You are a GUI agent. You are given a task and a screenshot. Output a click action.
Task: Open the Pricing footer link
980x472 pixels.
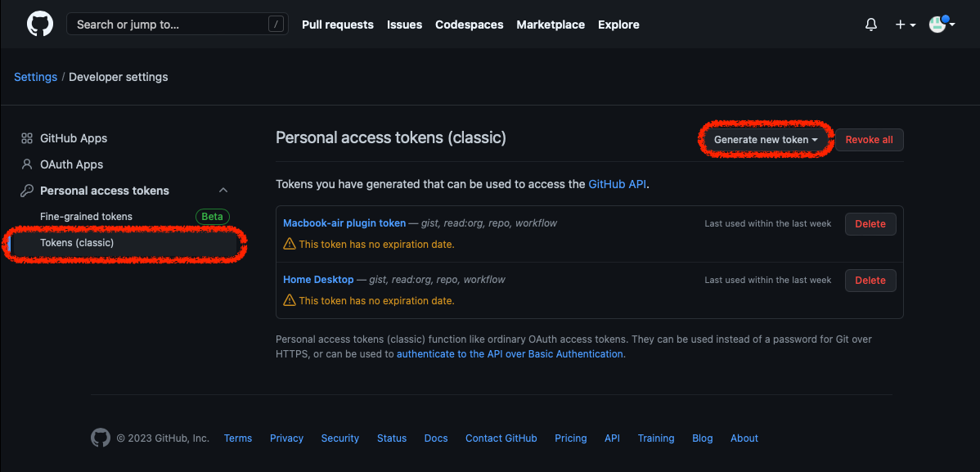(x=571, y=438)
